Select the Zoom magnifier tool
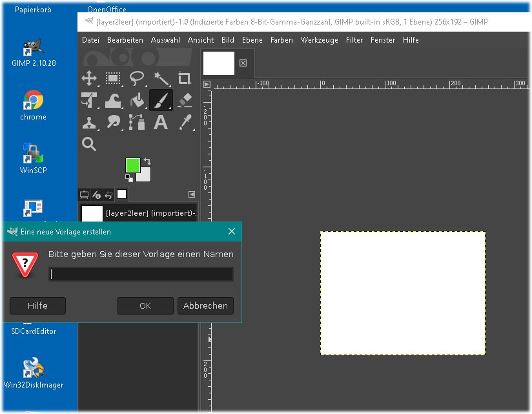Screen dimensions: 532x414 tap(89, 144)
